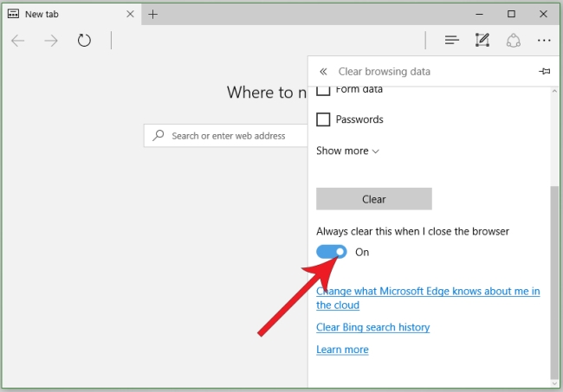Open the Clear Bing search history link

click(372, 327)
